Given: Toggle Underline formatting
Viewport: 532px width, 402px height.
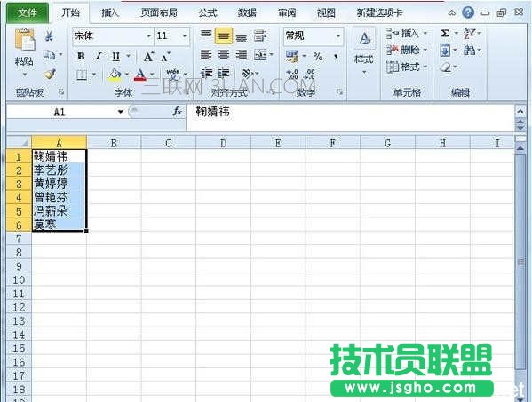Looking at the screenshot, I should 116,56.
